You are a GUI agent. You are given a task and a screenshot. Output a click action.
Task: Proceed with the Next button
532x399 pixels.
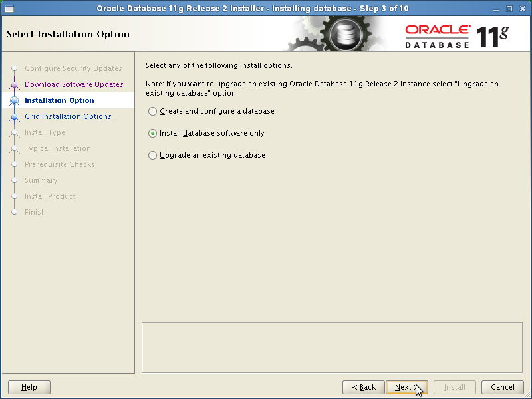tap(407, 387)
